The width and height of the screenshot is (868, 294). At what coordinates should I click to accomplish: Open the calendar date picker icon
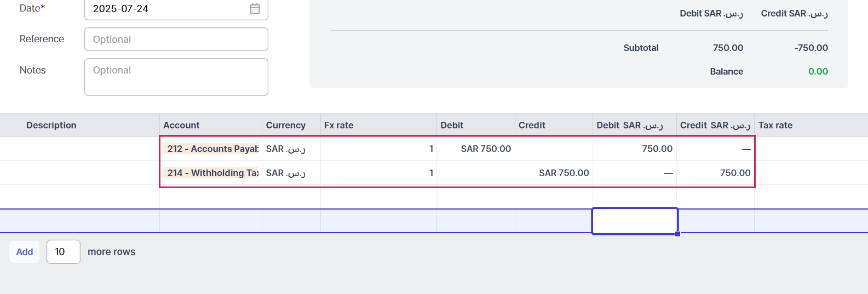(255, 9)
